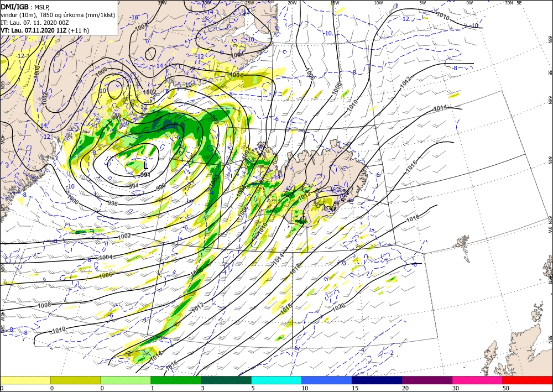Click the -16 temperature contour label
Image resolution: width=553 pixels, height=392 pixels.
[134, 17]
